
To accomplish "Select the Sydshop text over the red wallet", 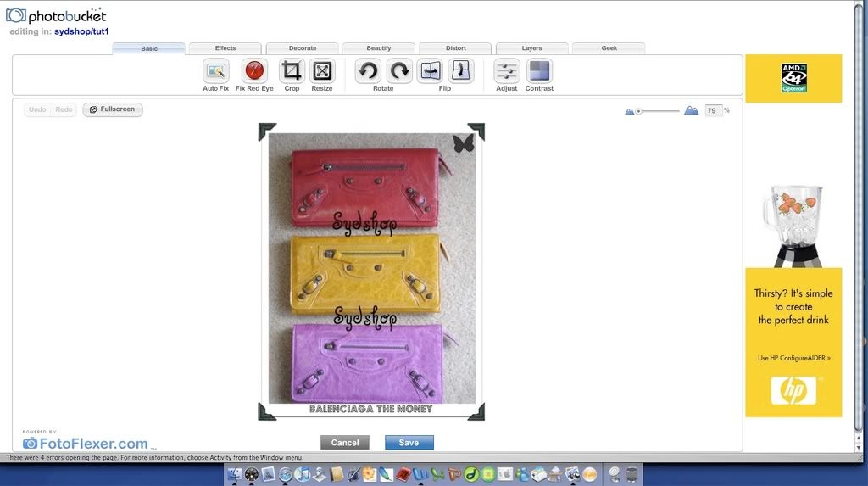I will tap(364, 223).
